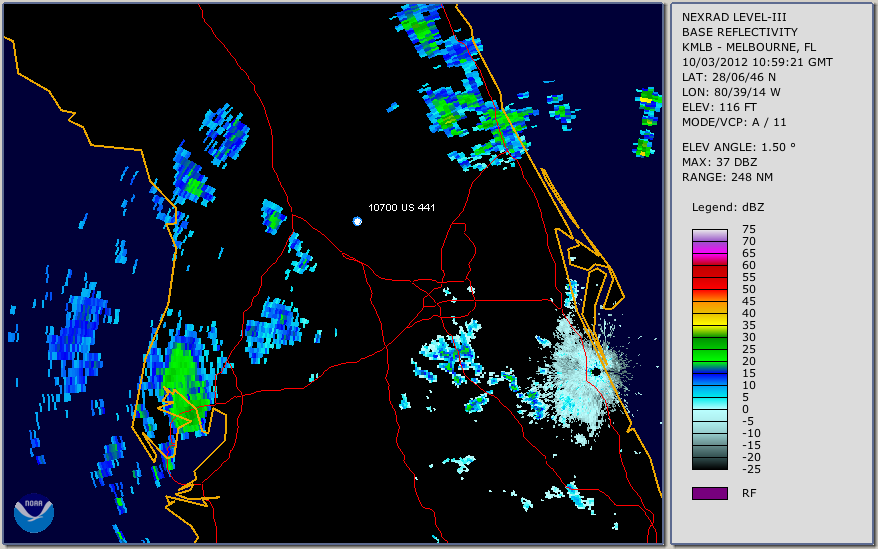Click the 'MODE/VCP: A / 11' line

click(x=734, y=122)
